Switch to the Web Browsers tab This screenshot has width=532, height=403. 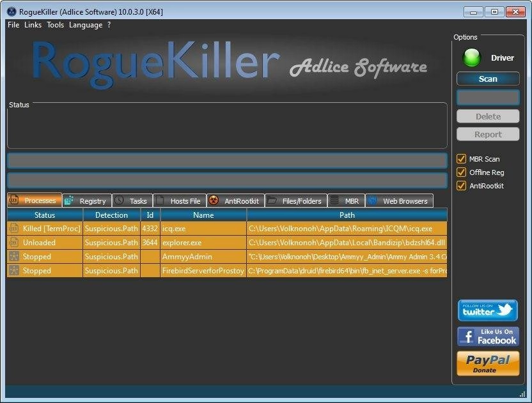click(399, 201)
